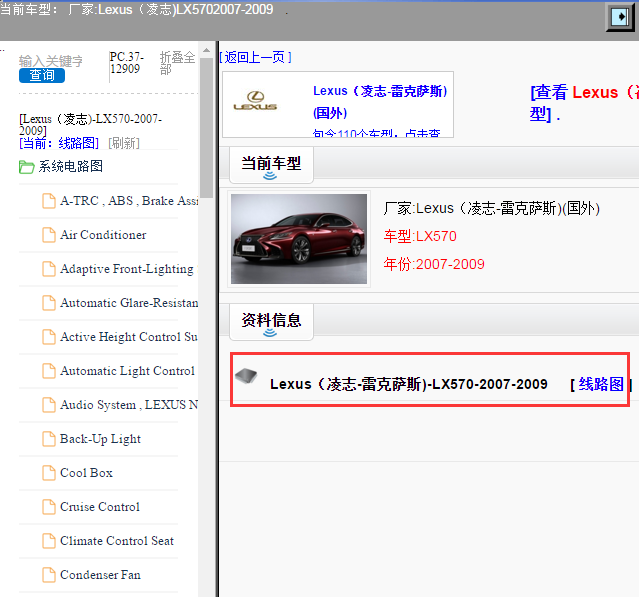Click the document icon beside Audio System
The height and width of the screenshot is (597, 639).
tap(49, 405)
